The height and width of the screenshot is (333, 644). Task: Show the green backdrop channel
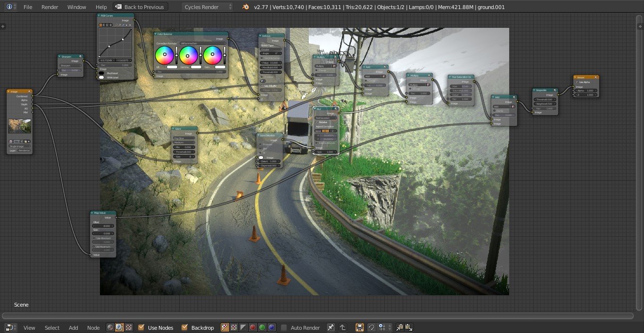(262, 327)
